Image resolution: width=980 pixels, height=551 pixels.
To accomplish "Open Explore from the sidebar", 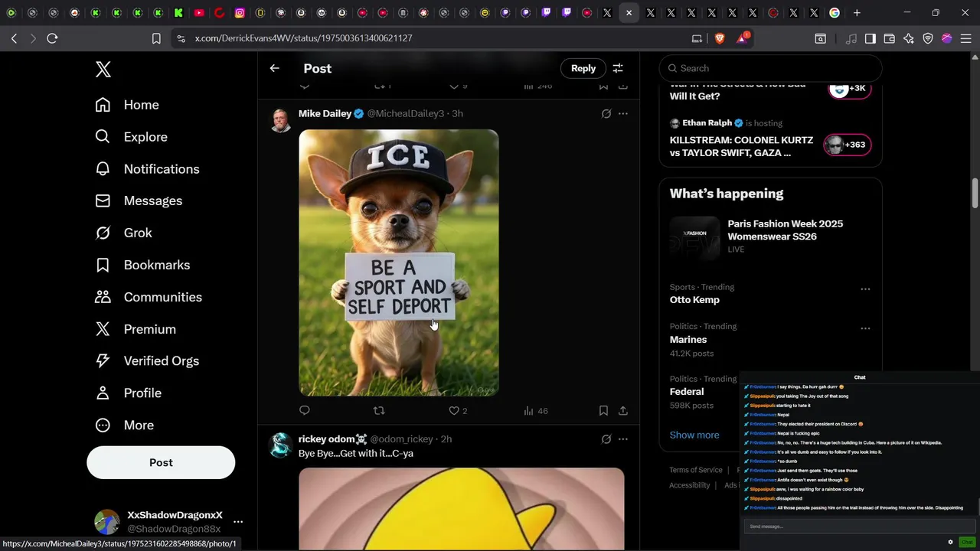I will 131,137.
